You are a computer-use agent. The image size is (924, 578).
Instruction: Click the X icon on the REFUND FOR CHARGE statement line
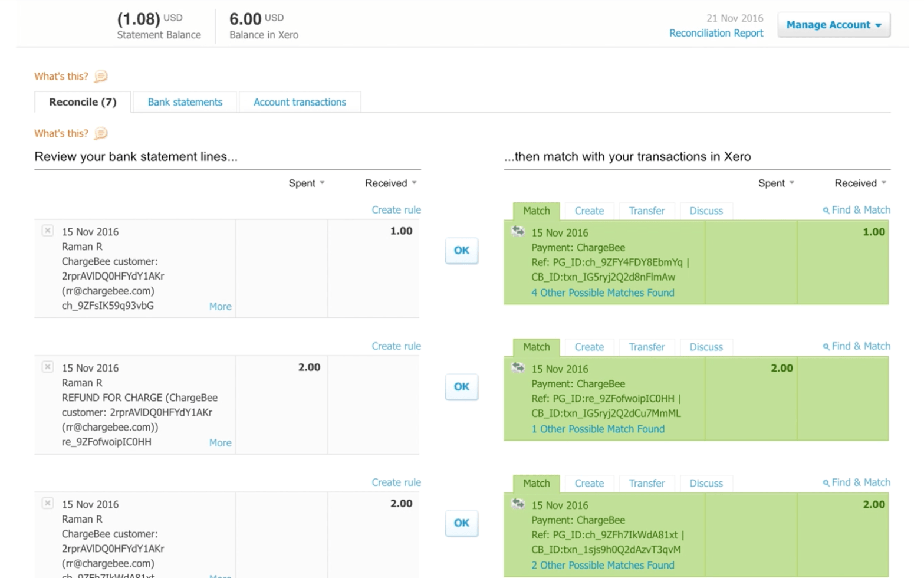click(x=47, y=367)
